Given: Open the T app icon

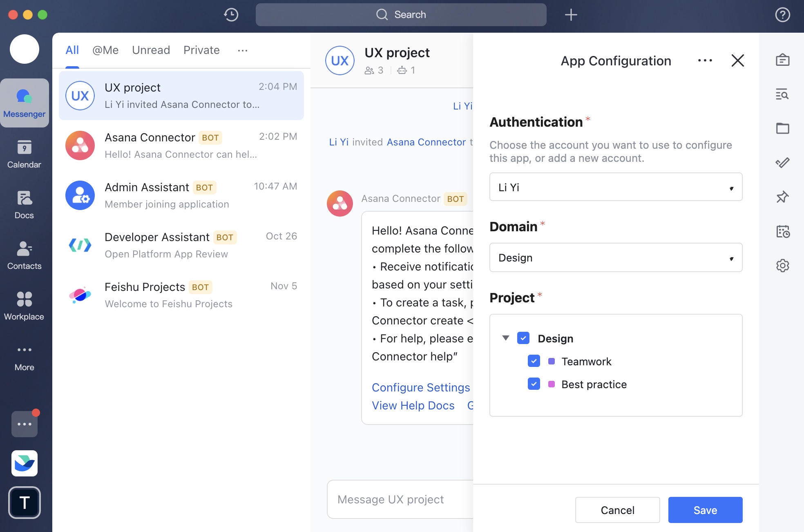Looking at the screenshot, I should click(x=25, y=503).
